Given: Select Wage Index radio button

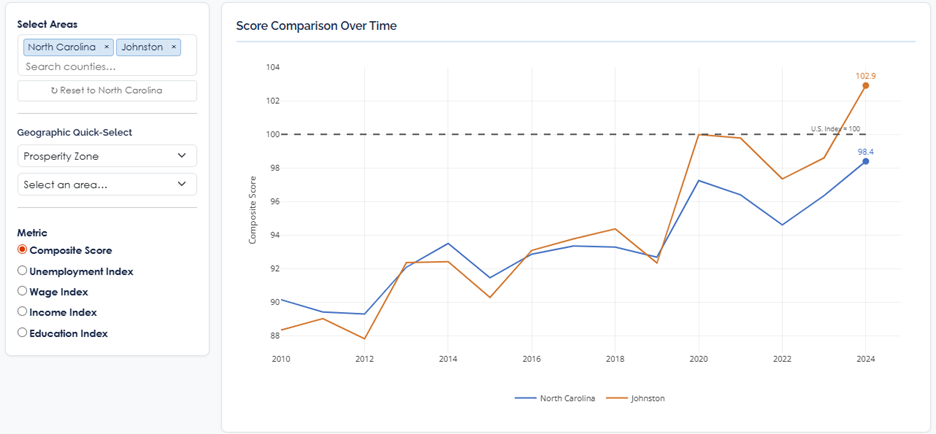Looking at the screenshot, I should click(x=23, y=291).
